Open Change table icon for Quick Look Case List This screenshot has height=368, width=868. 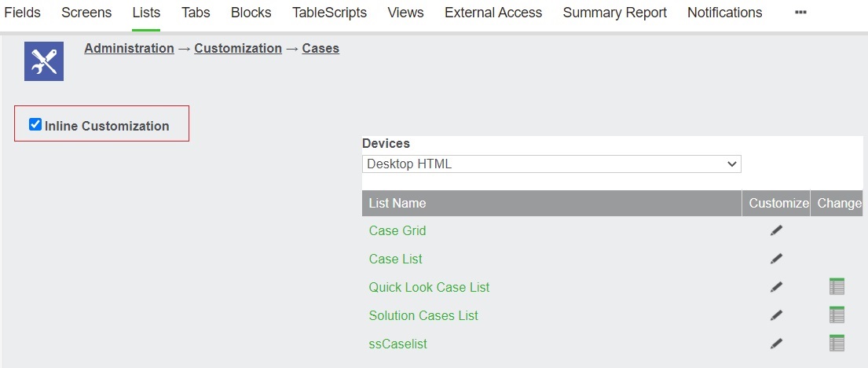pos(837,286)
